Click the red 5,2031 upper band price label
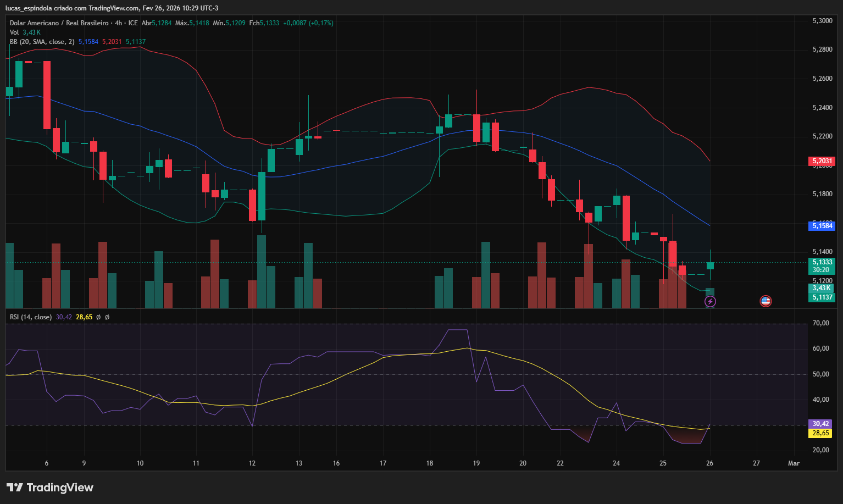 coord(822,161)
